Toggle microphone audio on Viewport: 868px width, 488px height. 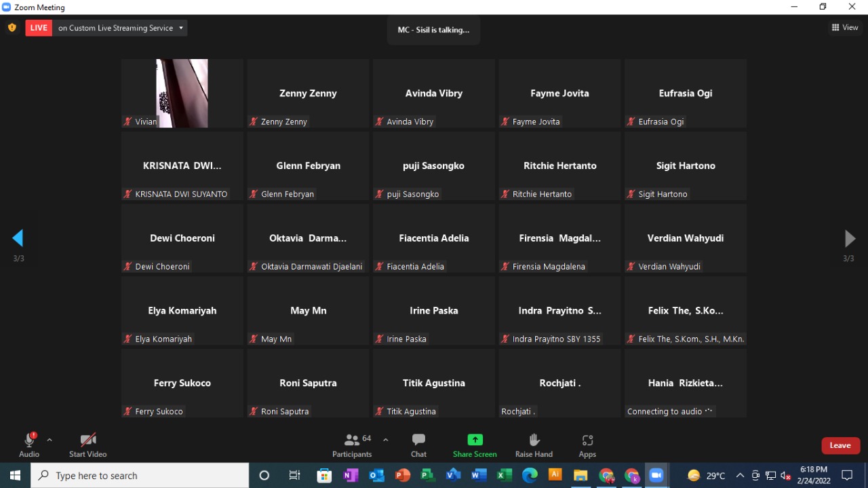29,440
